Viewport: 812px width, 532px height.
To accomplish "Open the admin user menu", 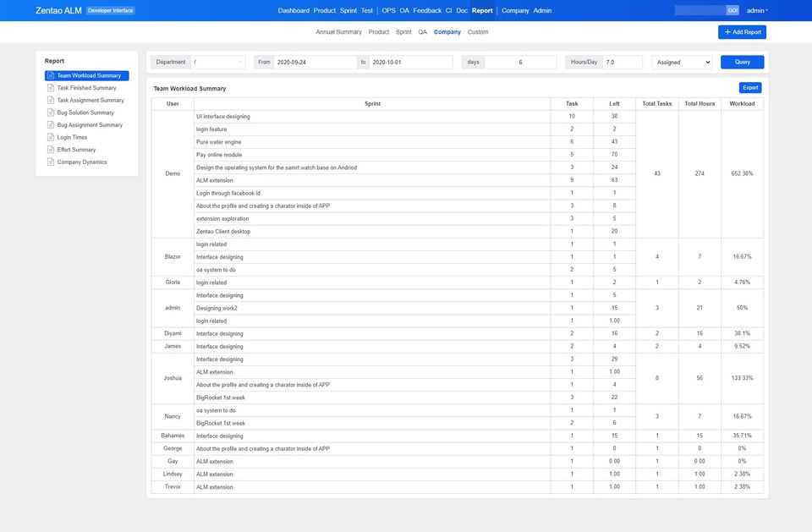I will [757, 11].
